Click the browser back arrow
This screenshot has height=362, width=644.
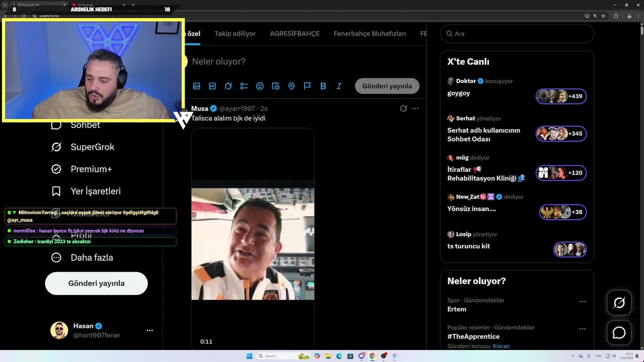(6, 16)
